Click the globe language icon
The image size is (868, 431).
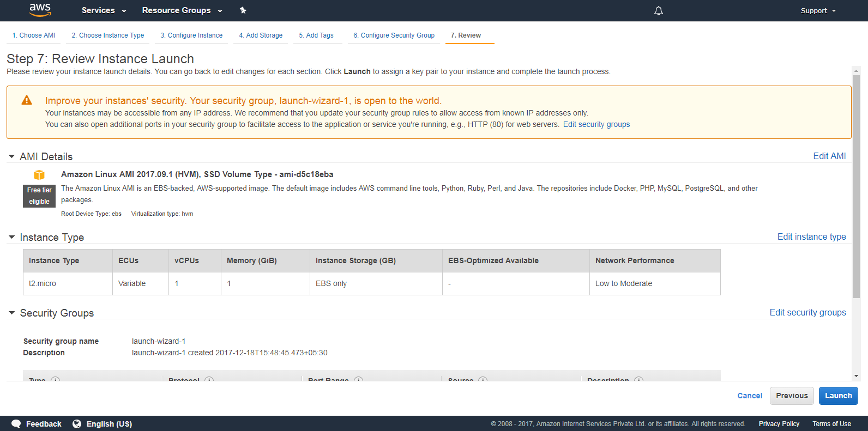(x=77, y=424)
